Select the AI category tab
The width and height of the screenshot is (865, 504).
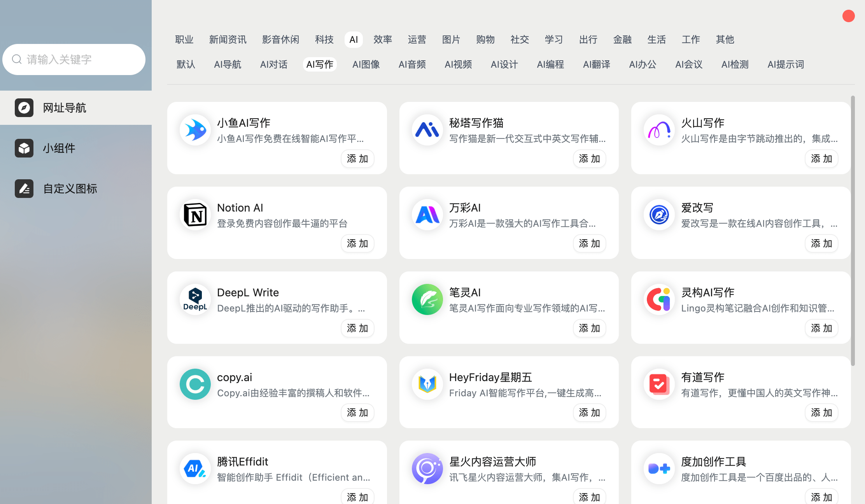354,40
